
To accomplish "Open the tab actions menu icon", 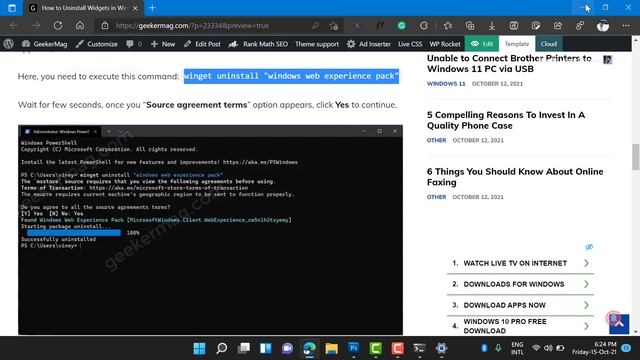I will (11, 8).
